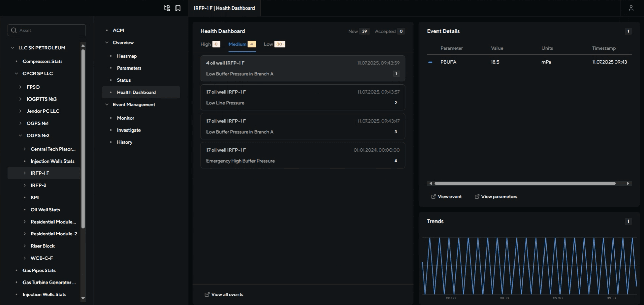This screenshot has height=305, width=644.
Task: Click the Event Details count badge
Action: click(x=628, y=31)
